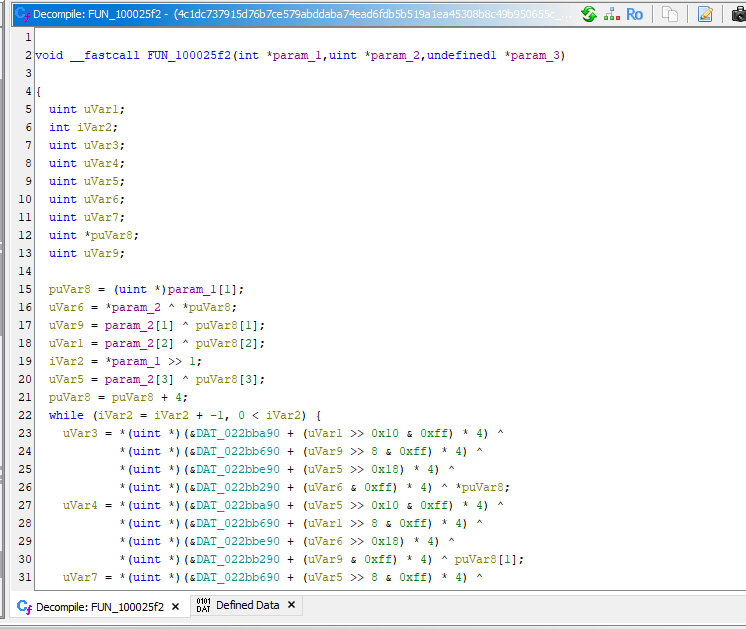
Task: Click the pencil edit icon
Action: coord(706,14)
